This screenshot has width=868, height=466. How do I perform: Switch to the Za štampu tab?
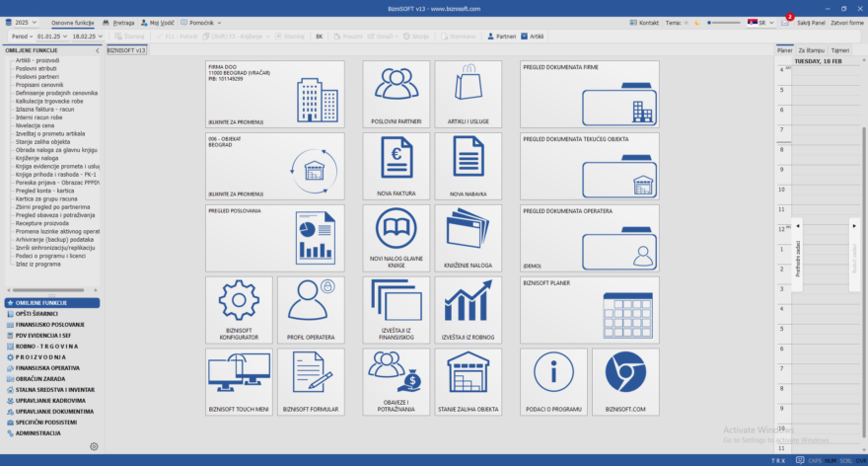pos(811,49)
